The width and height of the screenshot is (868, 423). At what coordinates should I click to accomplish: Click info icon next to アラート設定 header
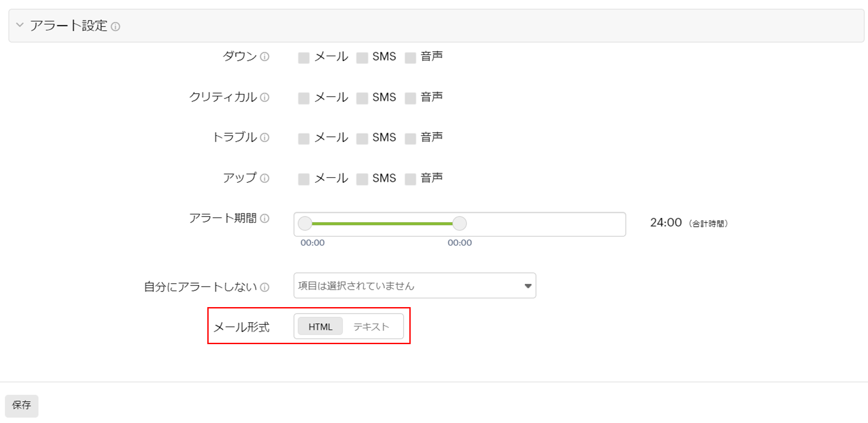[x=115, y=27]
